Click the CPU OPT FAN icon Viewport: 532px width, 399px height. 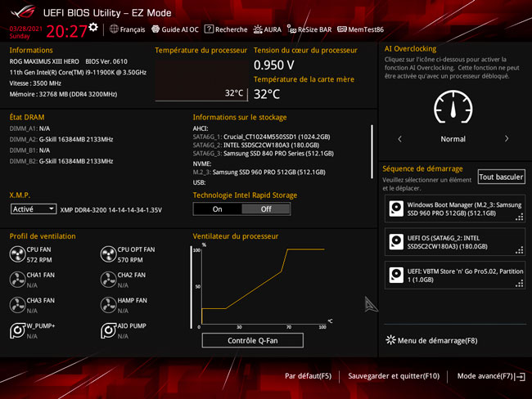pos(108,255)
